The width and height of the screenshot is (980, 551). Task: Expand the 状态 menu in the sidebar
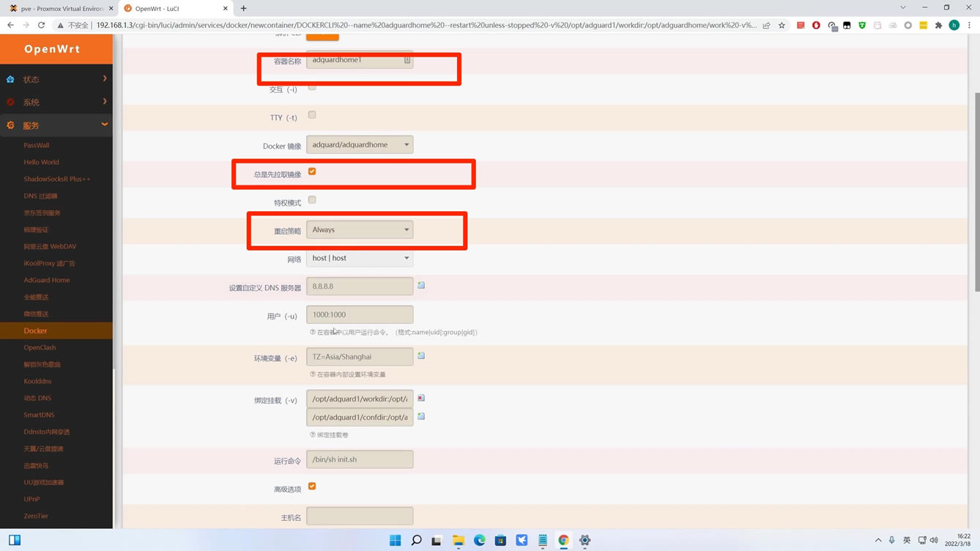point(56,79)
